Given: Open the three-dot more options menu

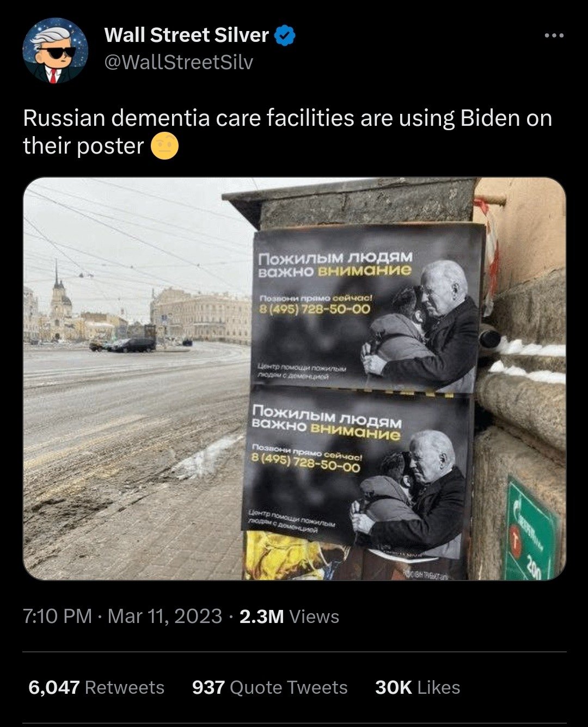Looking at the screenshot, I should click(554, 36).
